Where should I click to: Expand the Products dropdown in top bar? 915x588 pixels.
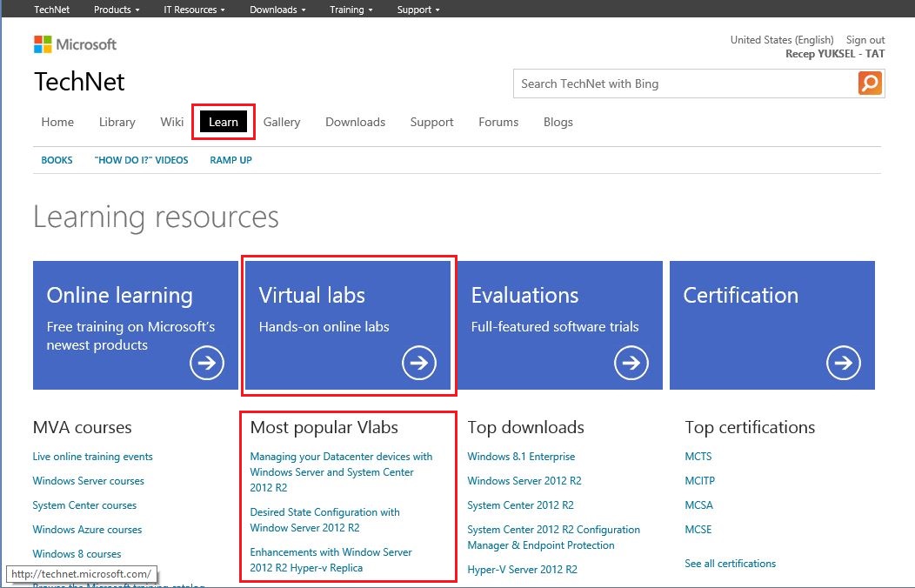click(117, 10)
